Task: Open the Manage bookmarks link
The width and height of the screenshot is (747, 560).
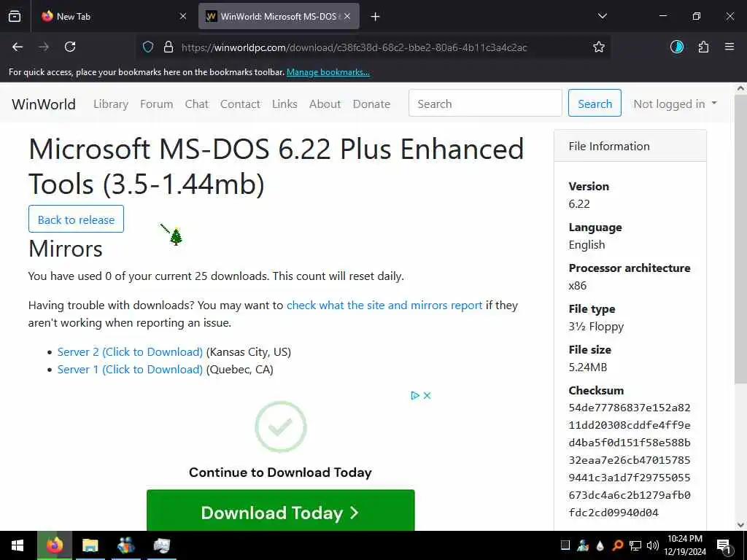Action: coord(328,72)
